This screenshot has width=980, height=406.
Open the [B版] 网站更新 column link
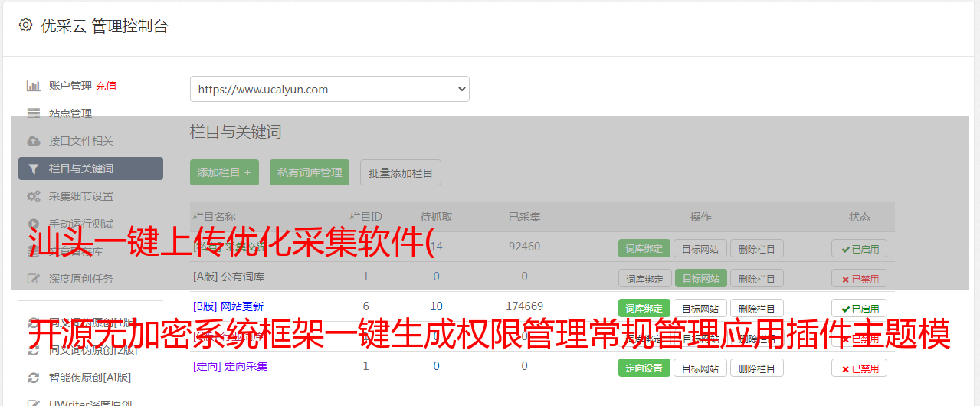(x=228, y=306)
